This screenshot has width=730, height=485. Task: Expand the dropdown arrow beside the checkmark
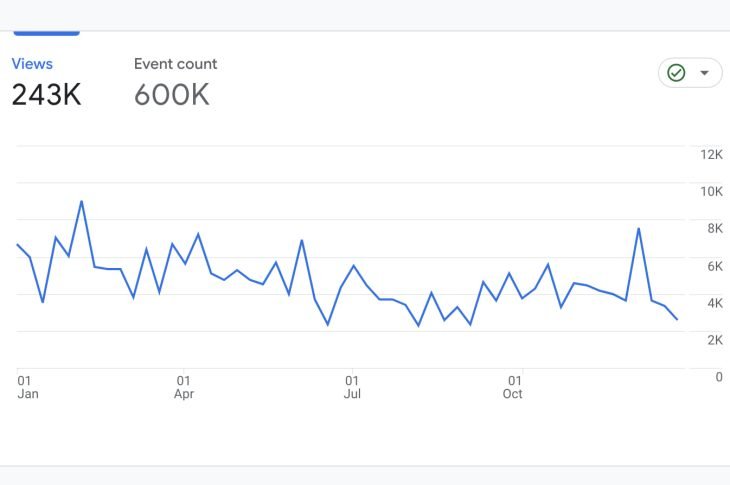coord(704,73)
